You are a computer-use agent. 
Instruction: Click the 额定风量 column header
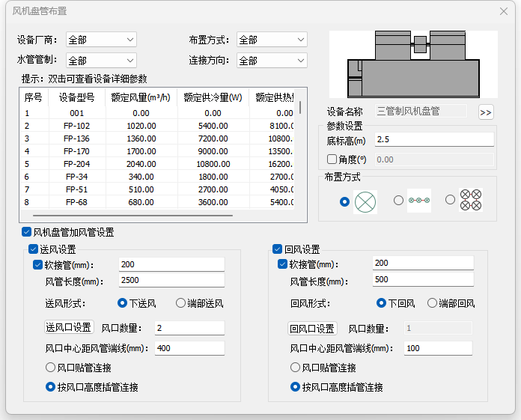point(141,97)
